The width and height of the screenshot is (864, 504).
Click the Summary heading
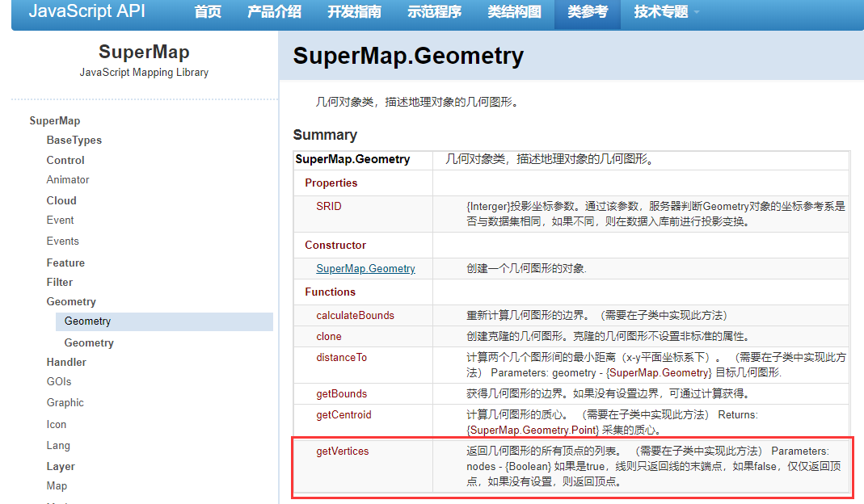click(x=325, y=135)
